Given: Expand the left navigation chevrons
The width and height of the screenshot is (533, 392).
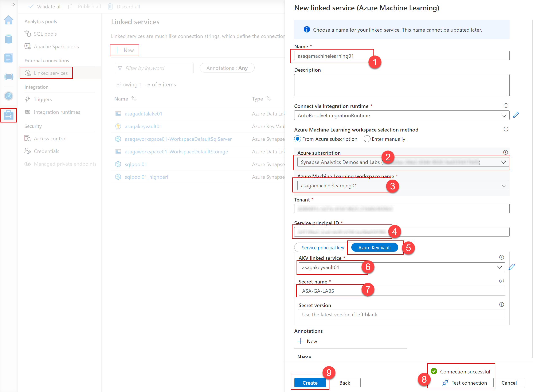Looking at the screenshot, I should (x=13, y=4).
